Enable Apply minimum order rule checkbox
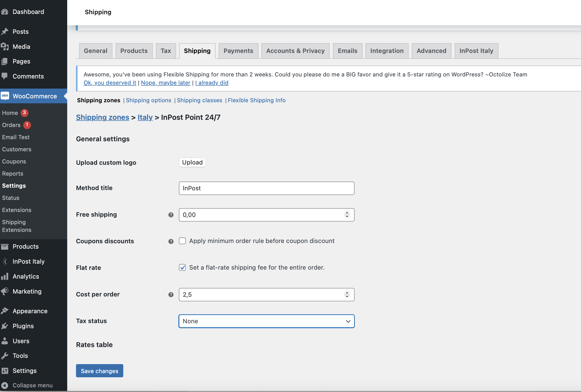 (182, 241)
